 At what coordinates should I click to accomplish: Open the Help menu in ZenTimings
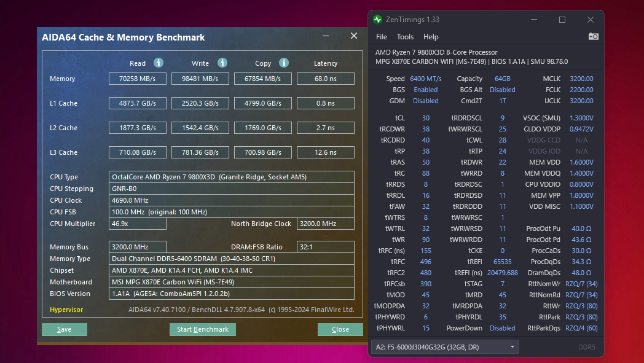pos(431,37)
